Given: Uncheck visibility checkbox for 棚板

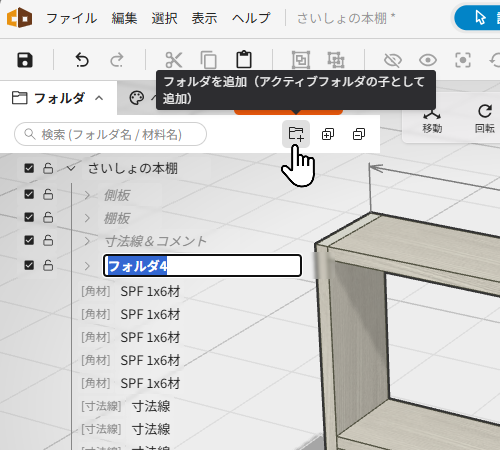Looking at the screenshot, I should point(29,217).
